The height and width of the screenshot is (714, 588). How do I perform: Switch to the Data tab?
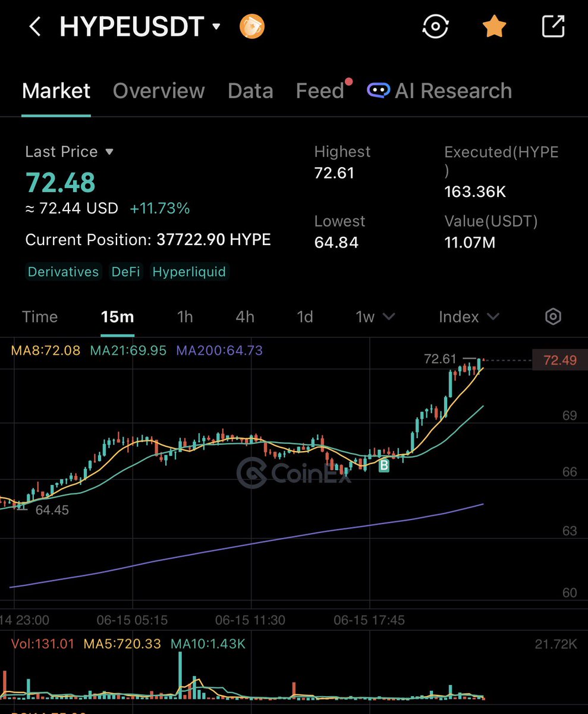[x=250, y=91]
